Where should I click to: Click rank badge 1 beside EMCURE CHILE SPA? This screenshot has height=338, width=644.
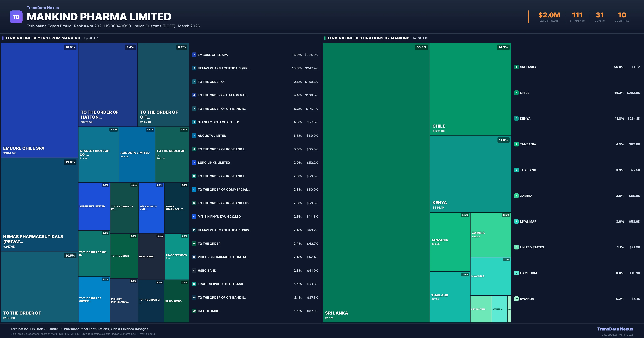coord(194,55)
